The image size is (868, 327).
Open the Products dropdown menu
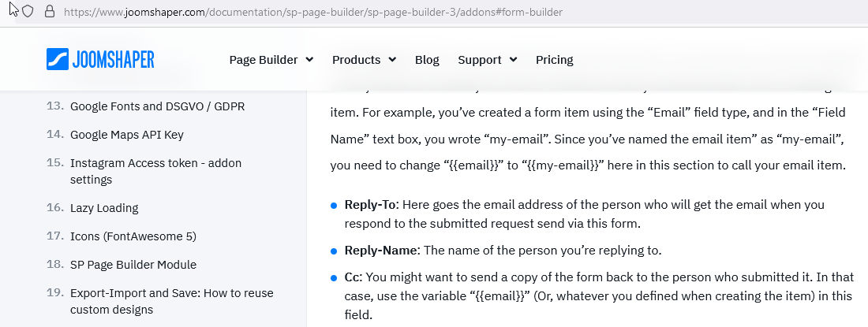click(x=364, y=60)
